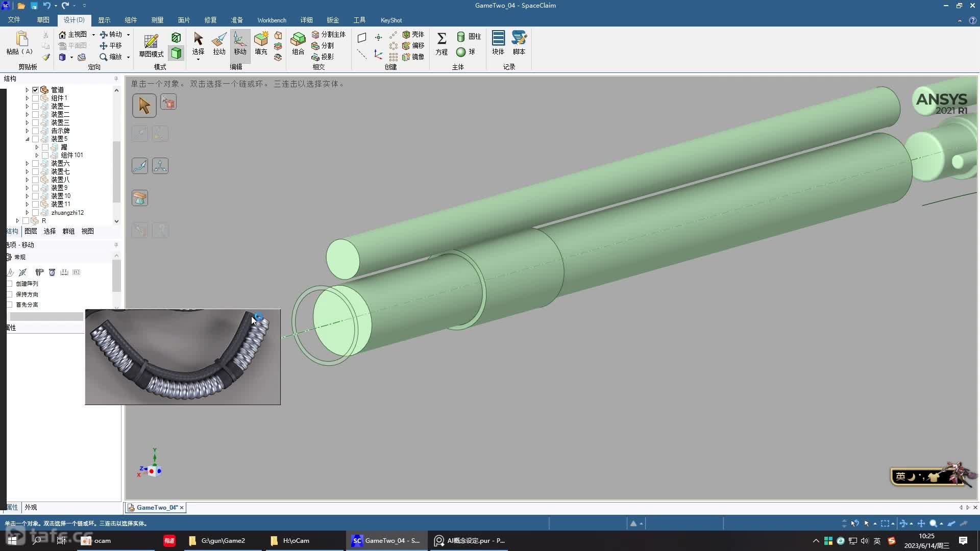Click the 平移 (Pan) orientation tool
This screenshot has width=980, height=551.
[111, 45]
